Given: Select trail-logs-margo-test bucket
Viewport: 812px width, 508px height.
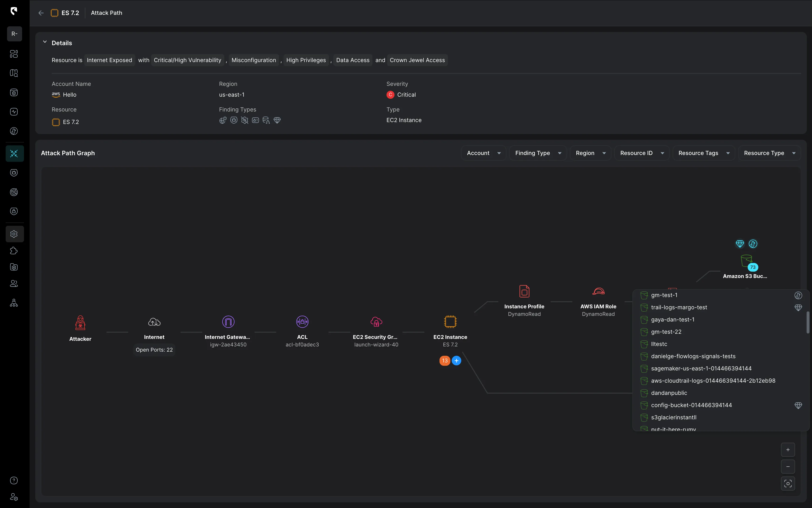Looking at the screenshot, I should (721, 307).
